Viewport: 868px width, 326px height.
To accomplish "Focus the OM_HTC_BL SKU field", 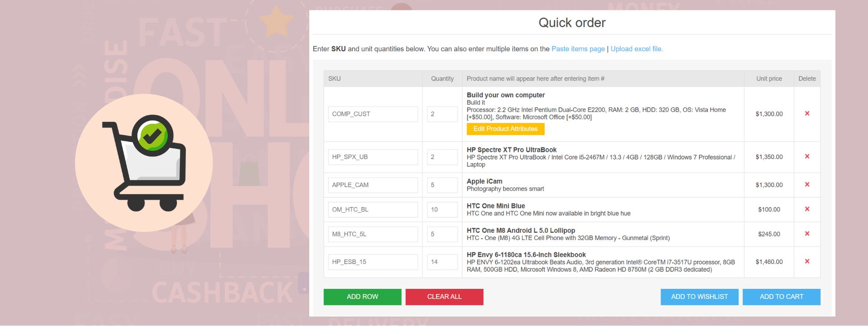I will pos(373,210).
